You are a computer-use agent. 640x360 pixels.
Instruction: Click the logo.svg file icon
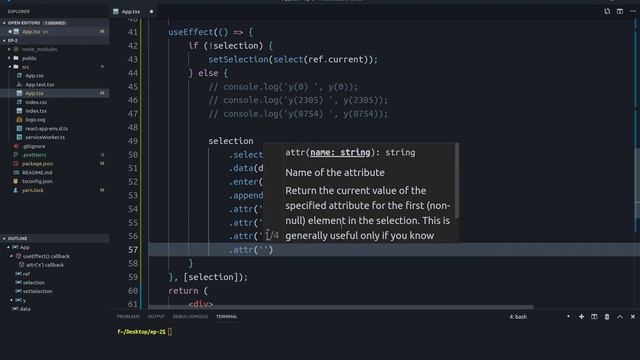click(x=19, y=120)
